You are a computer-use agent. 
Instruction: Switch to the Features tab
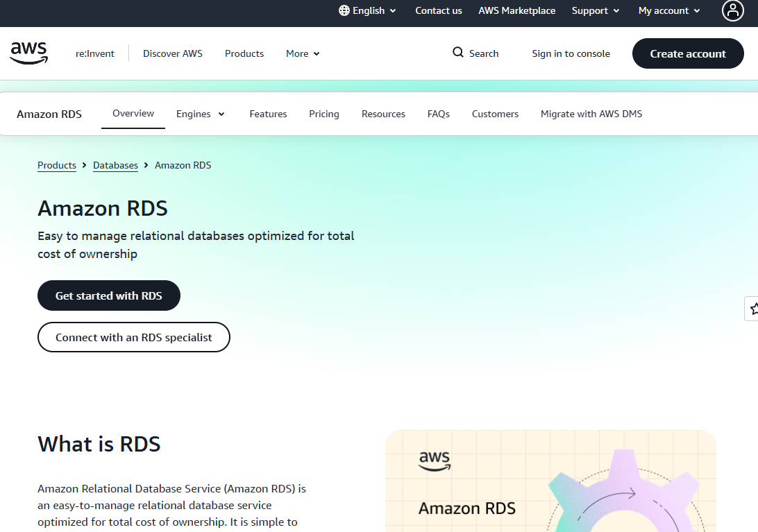point(269,114)
